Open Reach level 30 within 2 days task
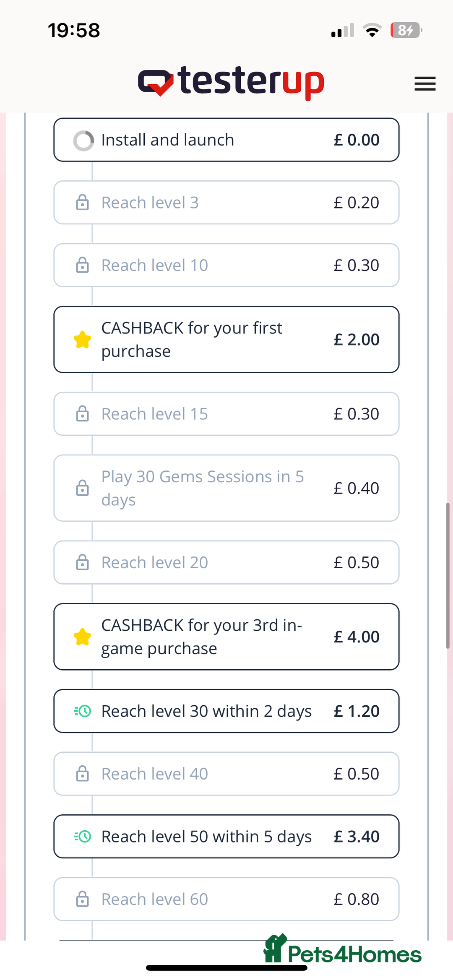This screenshot has height=980, width=453. point(226,711)
